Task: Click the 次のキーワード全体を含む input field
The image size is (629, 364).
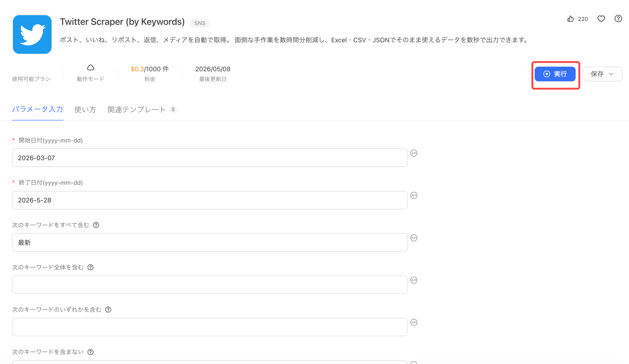Action: coord(210,285)
